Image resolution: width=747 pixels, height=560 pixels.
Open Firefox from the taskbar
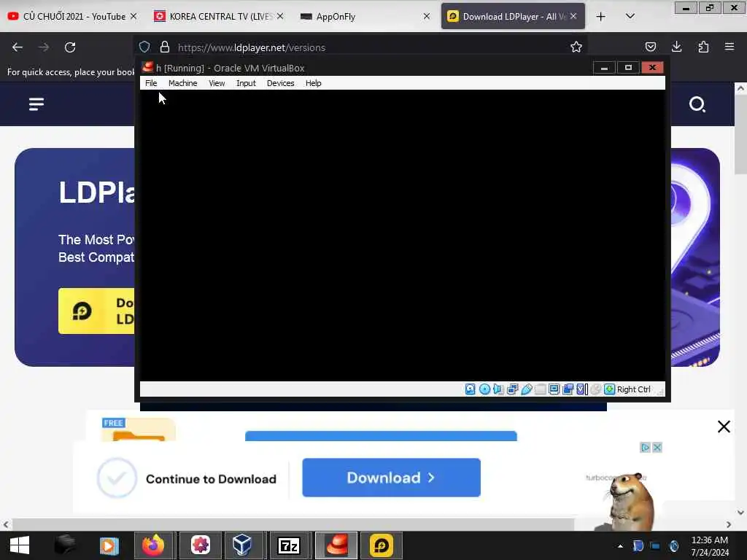pyautogui.click(x=153, y=545)
